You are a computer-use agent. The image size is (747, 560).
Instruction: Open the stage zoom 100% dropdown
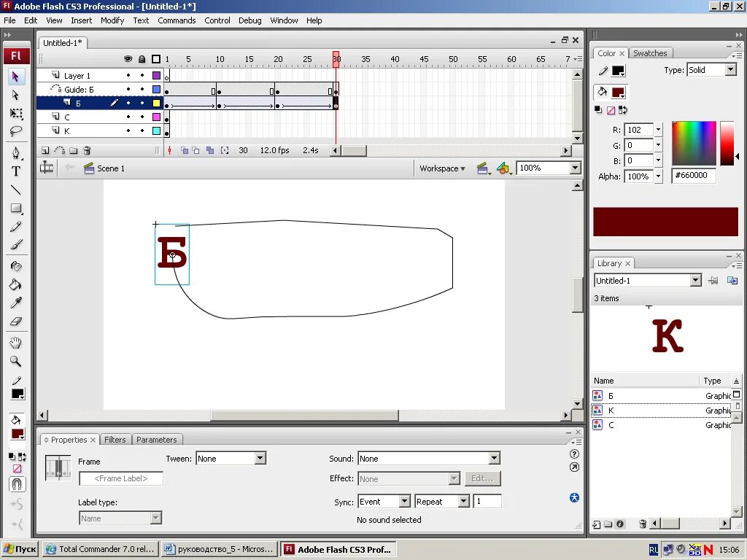coord(576,168)
